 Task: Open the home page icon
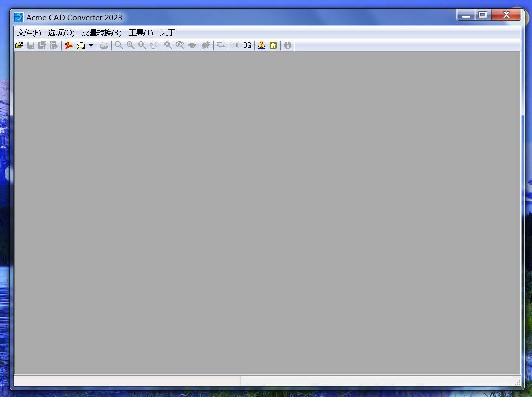273,45
